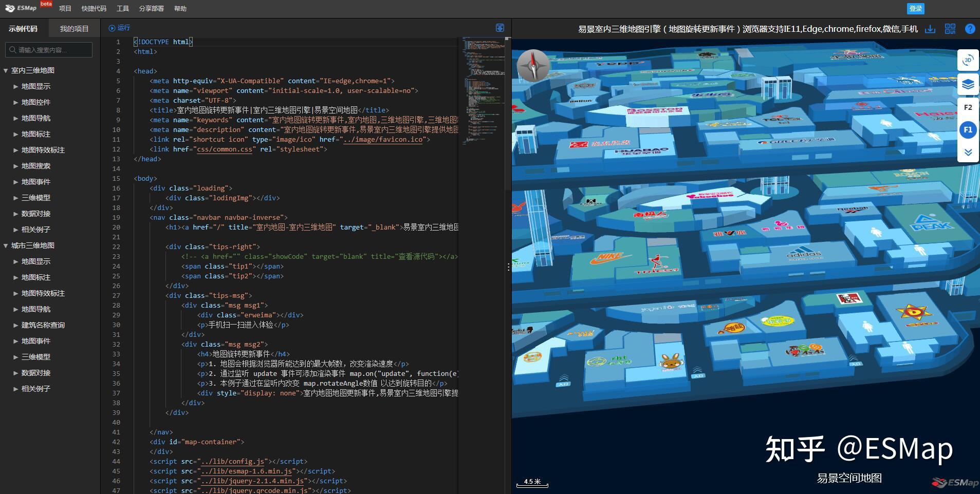Click the compass icon on the map
980x494 pixels.
point(533,66)
